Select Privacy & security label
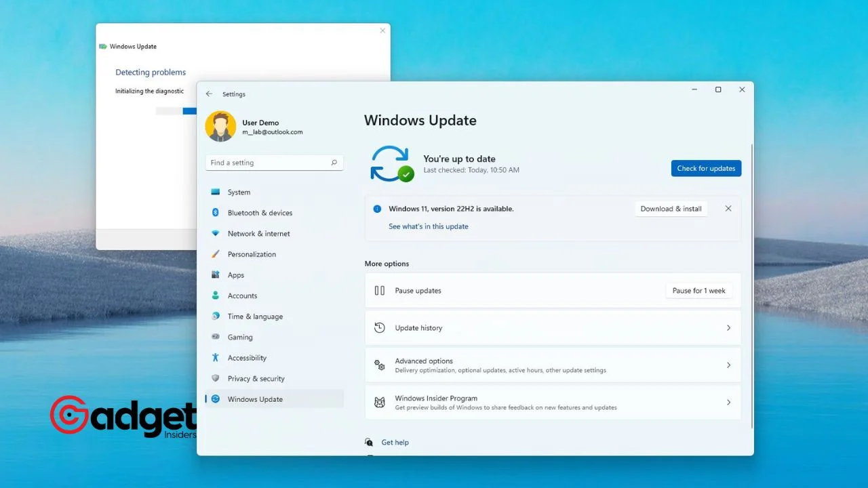 click(x=256, y=379)
